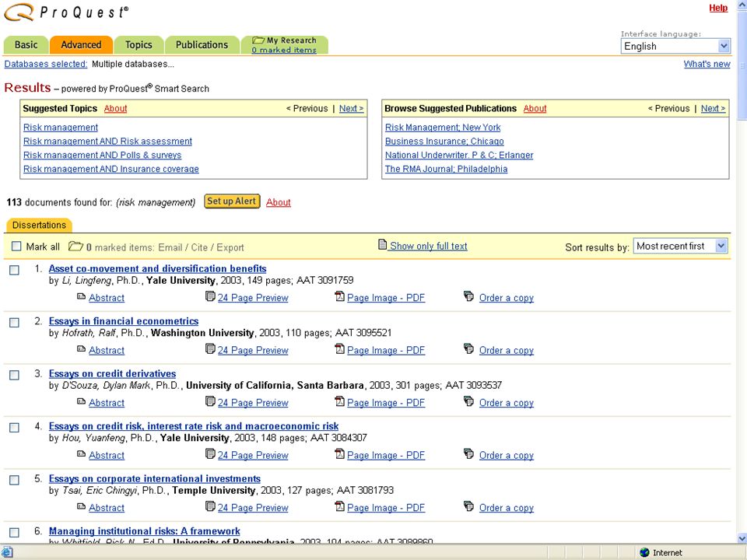Click Databases selected link

46,64
